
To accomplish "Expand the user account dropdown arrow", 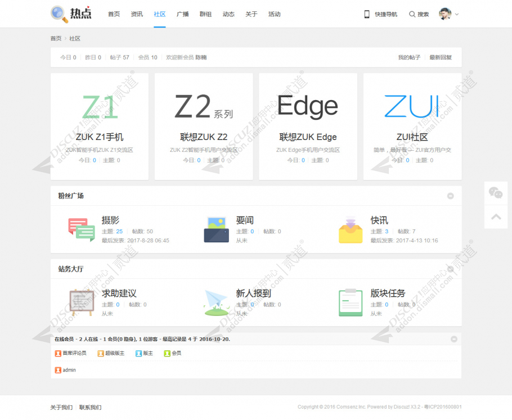I will pos(457,15).
